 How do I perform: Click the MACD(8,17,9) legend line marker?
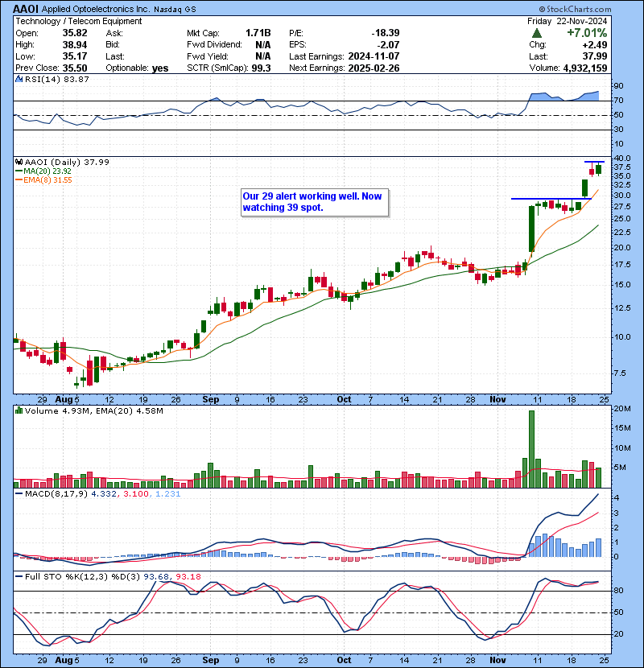tap(19, 494)
